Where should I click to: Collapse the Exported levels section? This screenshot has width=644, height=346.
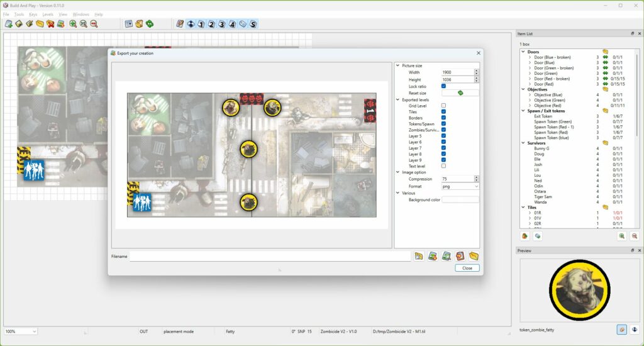coord(397,99)
